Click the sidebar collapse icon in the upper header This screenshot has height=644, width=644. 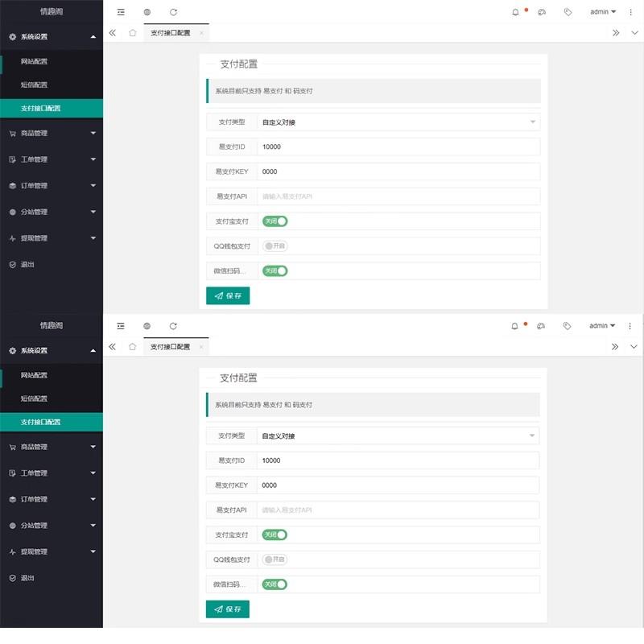[121, 12]
